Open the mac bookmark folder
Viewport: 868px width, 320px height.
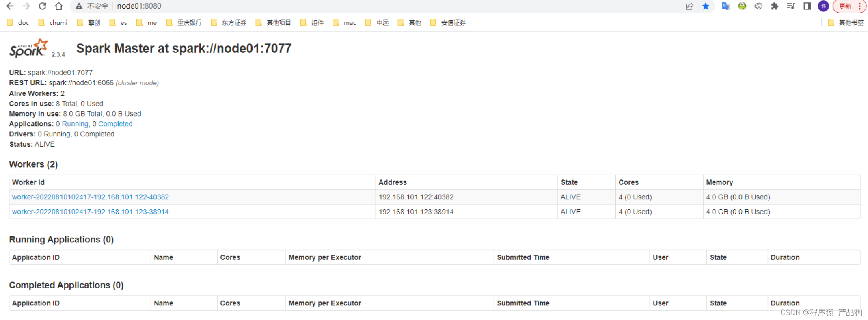(x=345, y=23)
